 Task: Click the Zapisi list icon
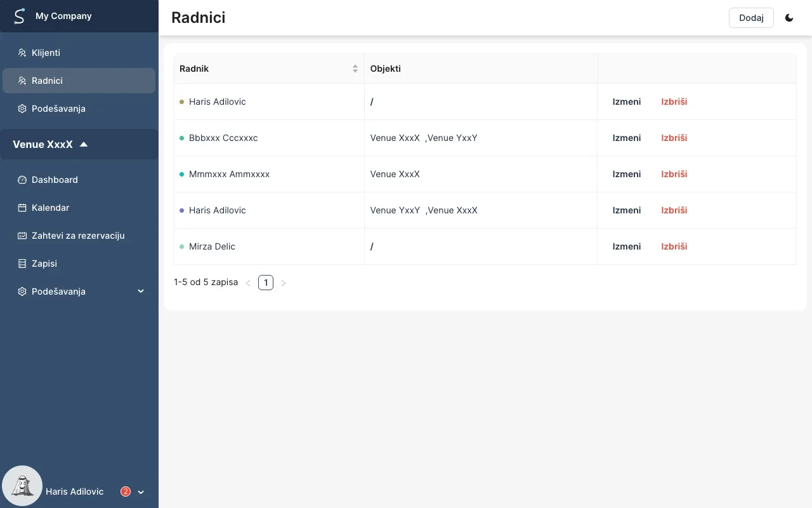pos(22,264)
